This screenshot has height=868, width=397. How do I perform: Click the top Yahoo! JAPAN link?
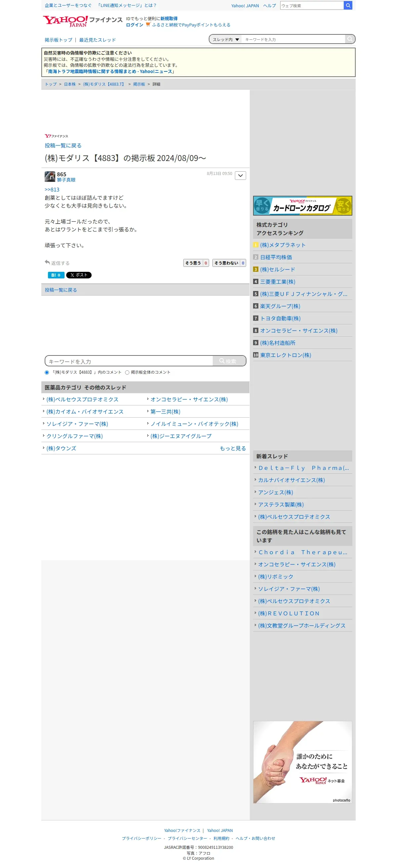tap(245, 6)
